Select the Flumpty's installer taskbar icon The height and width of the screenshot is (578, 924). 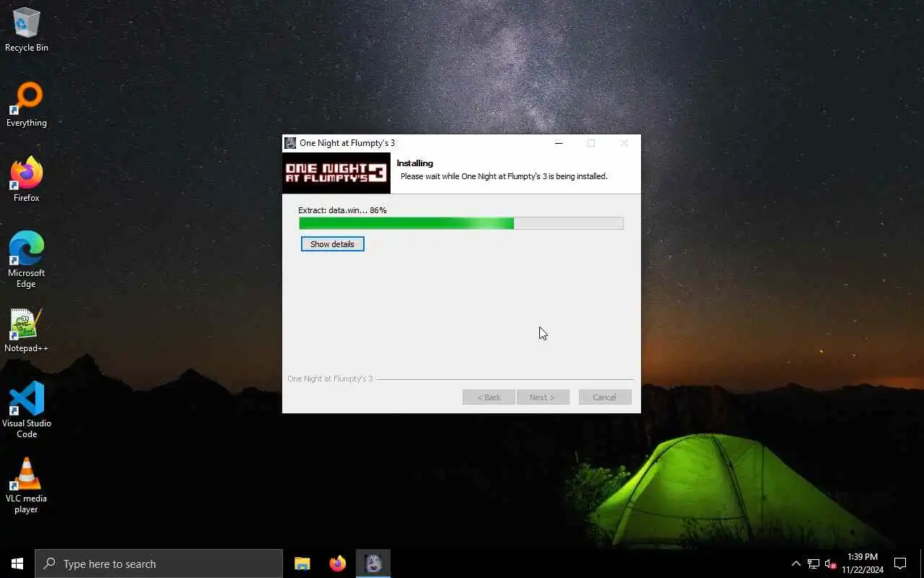pyautogui.click(x=373, y=564)
